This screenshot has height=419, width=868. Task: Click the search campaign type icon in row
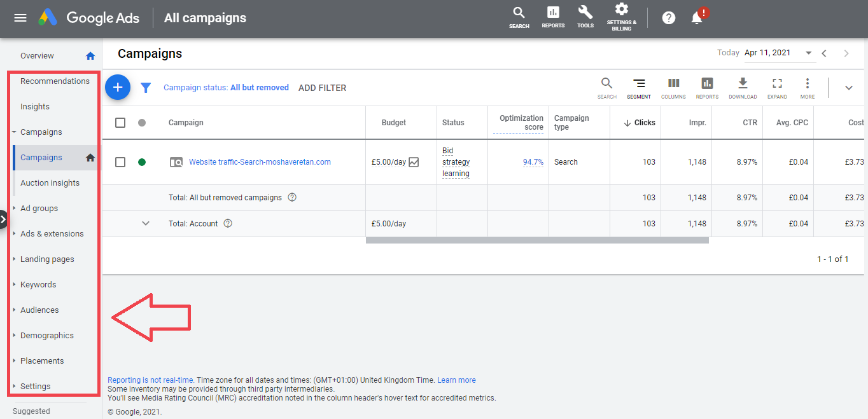pyautogui.click(x=176, y=162)
